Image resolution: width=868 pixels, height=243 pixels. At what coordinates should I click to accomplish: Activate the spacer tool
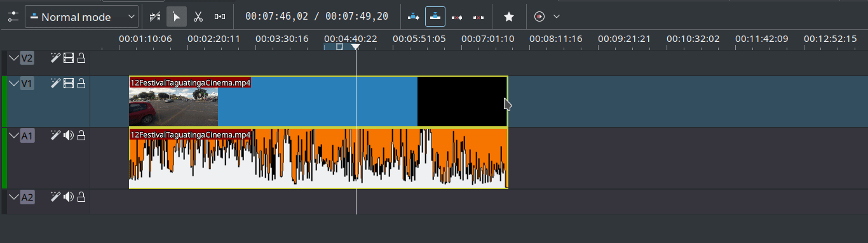point(220,17)
